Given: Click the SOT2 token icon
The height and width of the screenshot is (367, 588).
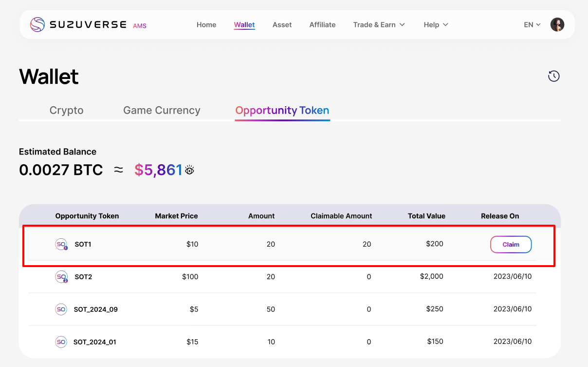Looking at the screenshot, I should (x=61, y=277).
